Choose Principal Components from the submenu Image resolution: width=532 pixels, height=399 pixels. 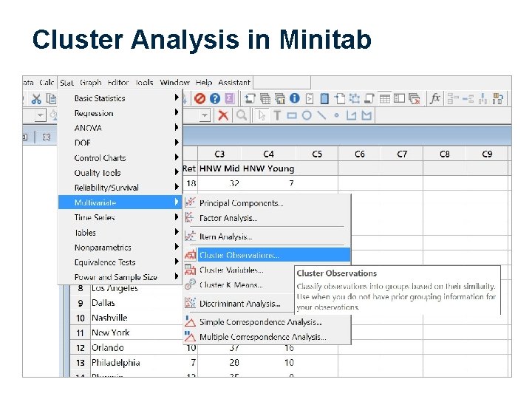pyautogui.click(x=267, y=203)
